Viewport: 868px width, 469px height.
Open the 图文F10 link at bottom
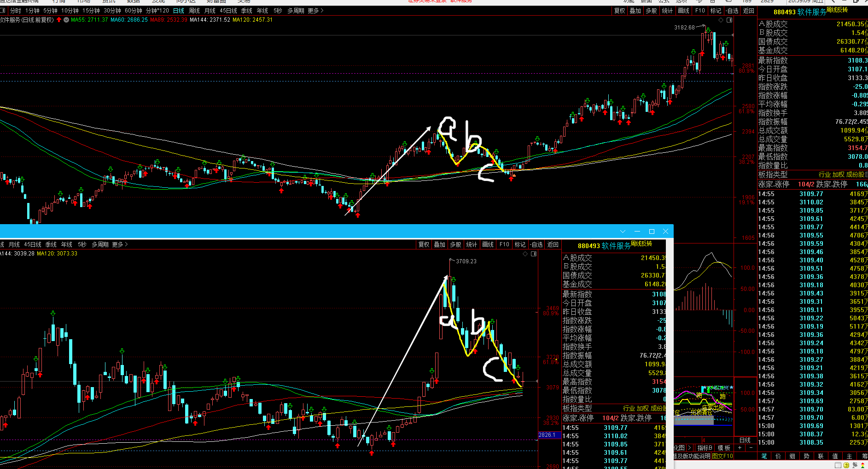point(722,456)
